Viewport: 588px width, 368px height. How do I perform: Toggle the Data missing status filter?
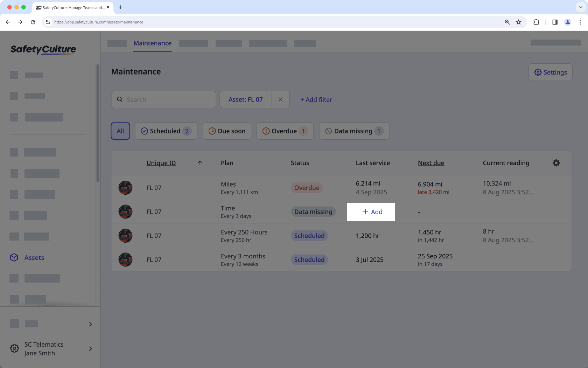pos(354,131)
